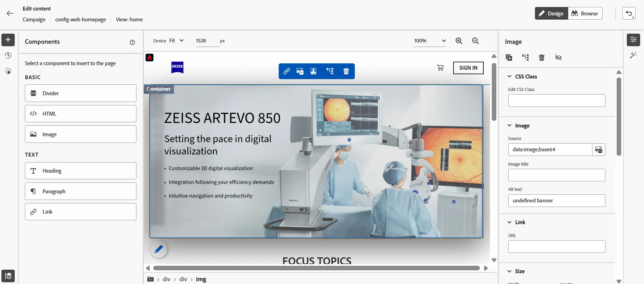
Task: Click the link icon in floating image toolbar
Action: (287, 71)
